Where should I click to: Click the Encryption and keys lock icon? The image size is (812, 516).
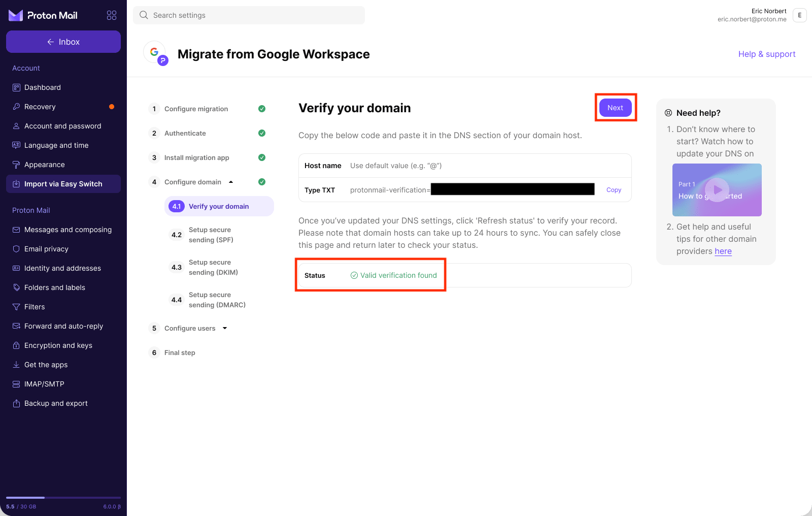(x=16, y=345)
